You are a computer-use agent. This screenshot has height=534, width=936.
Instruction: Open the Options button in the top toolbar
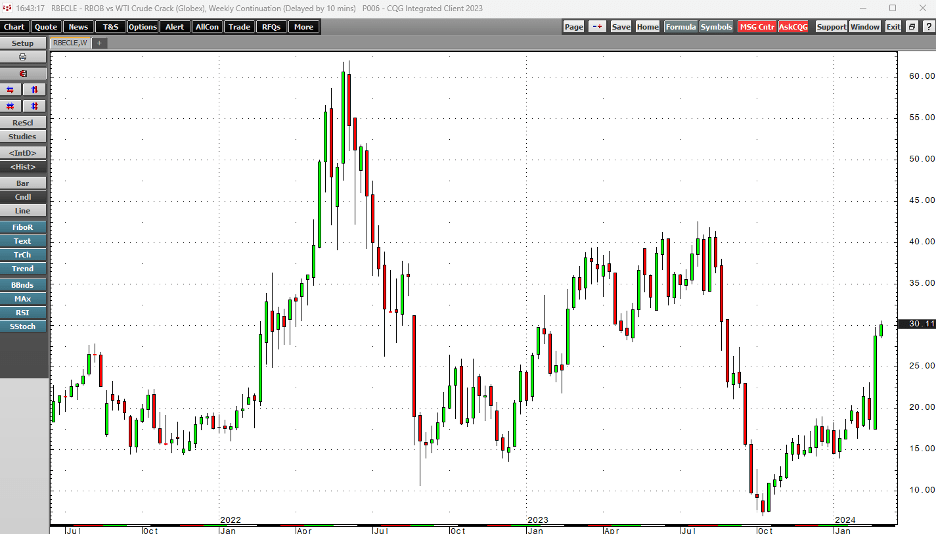[x=143, y=27]
